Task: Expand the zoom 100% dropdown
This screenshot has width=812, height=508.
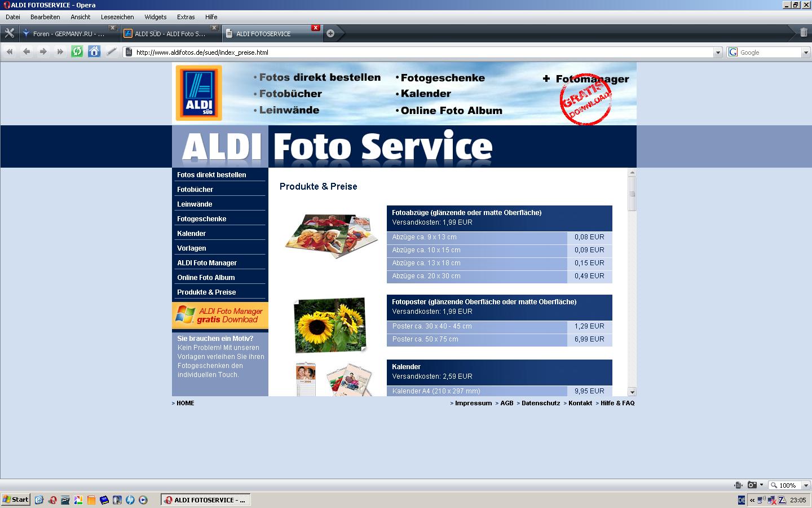Action: coord(806,485)
